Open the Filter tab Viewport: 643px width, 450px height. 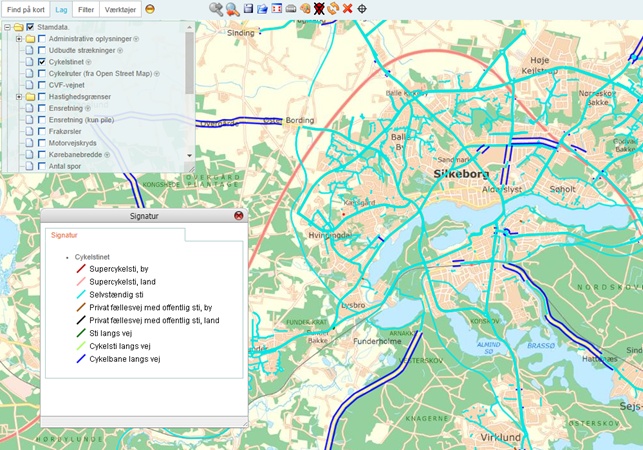[87, 9]
